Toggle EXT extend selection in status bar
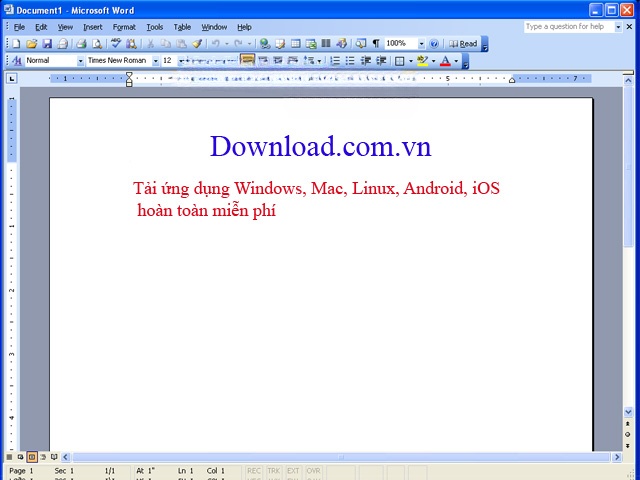 293,471
